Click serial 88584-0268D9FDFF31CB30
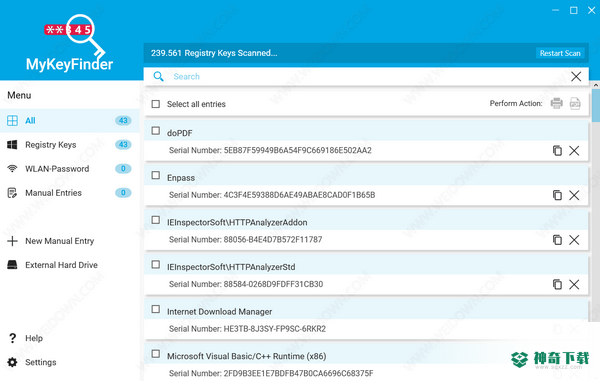 (273, 284)
